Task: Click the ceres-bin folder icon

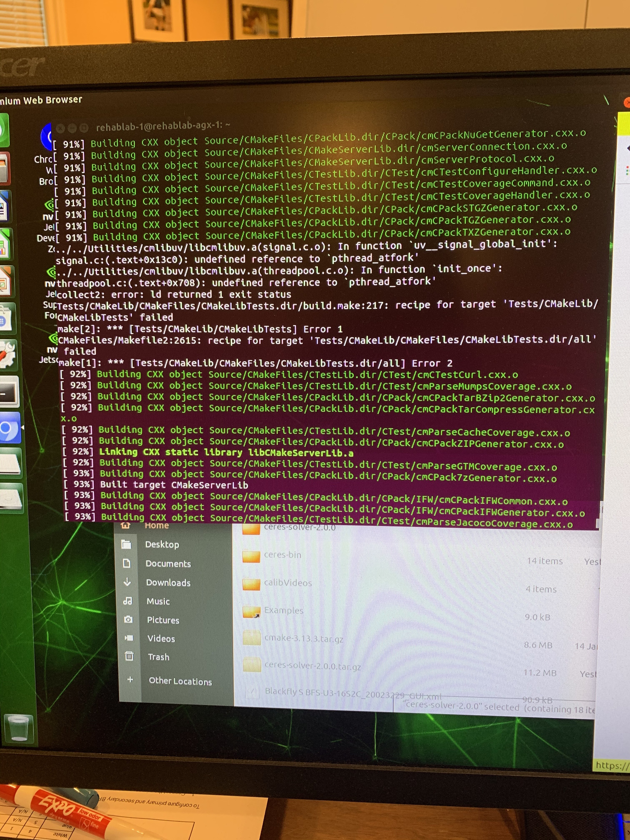Action: [251, 557]
